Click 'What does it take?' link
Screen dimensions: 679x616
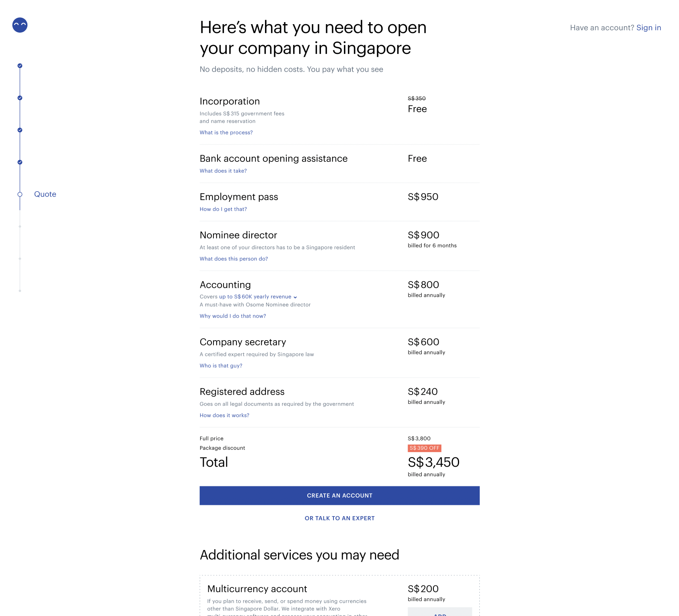(223, 171)
